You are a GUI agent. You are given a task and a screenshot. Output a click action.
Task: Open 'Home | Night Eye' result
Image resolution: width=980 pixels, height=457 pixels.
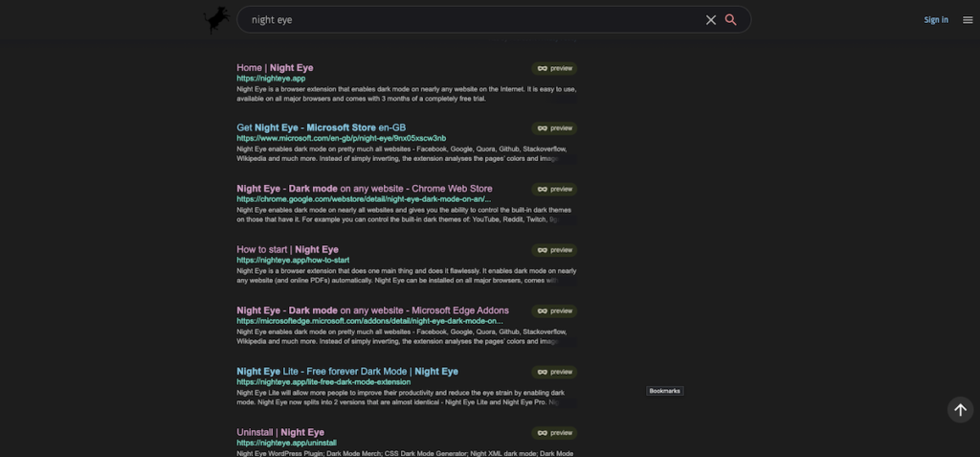(x=275, y=68)
